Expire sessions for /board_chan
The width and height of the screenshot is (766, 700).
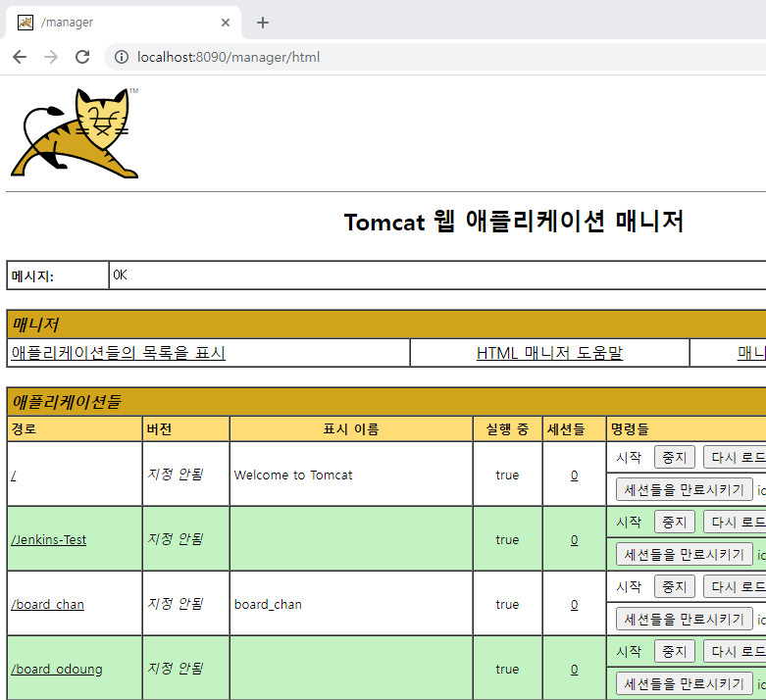pyautogui.click(x=684, y=620)
